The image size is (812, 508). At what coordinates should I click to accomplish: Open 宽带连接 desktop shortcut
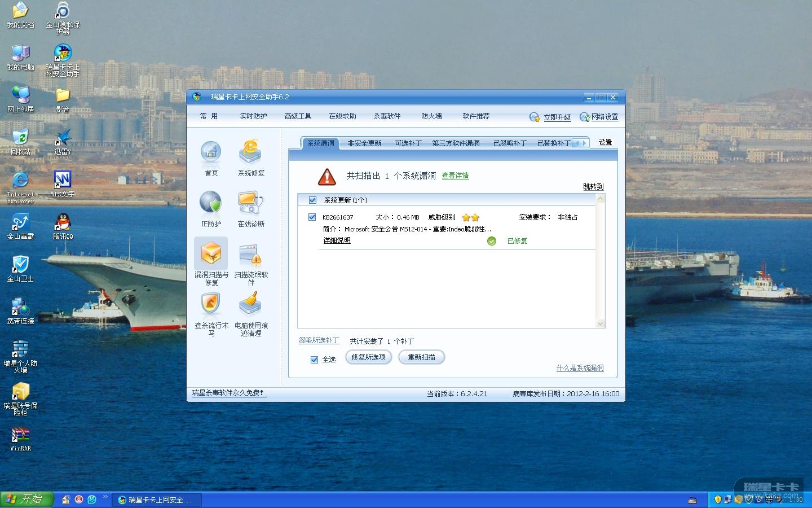(x=20, y=312)
